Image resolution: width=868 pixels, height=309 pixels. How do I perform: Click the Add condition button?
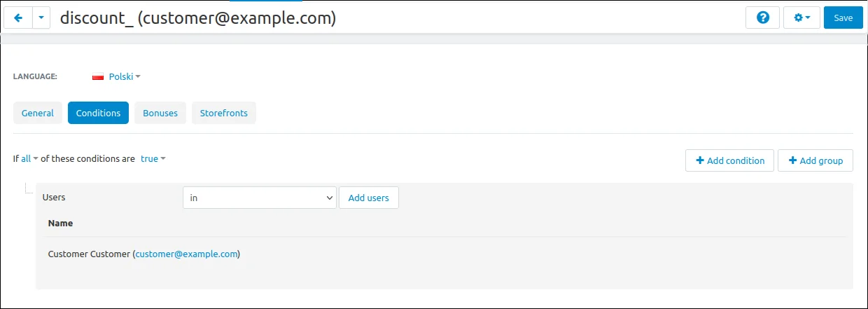(729, 160)
